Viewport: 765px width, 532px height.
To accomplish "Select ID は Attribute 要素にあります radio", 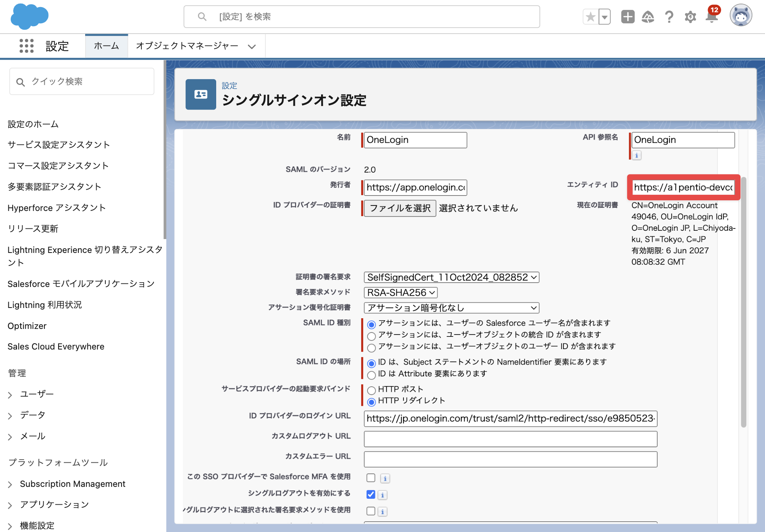I will (x=371, y=375).
